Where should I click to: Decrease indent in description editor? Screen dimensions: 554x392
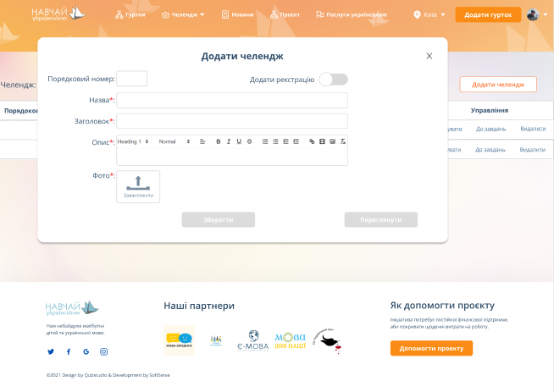coord(285,141)
